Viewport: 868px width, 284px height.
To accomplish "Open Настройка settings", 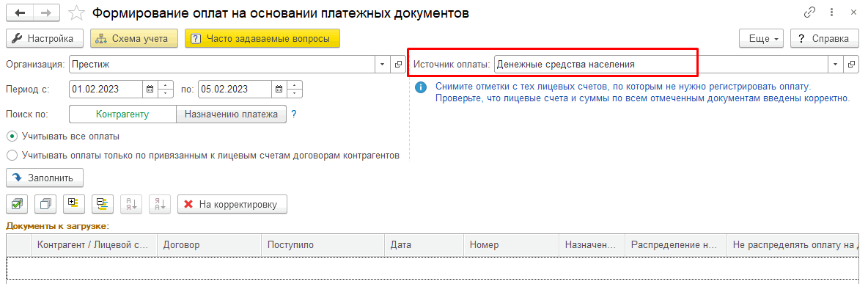I will 44,39.
